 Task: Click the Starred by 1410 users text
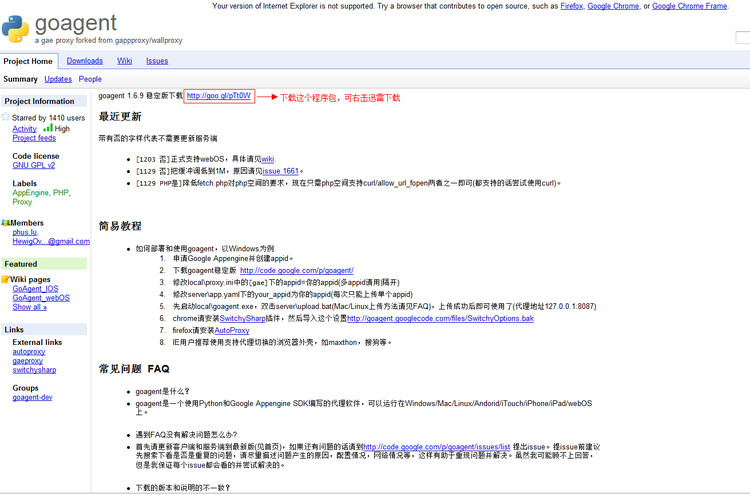[48, 118]
